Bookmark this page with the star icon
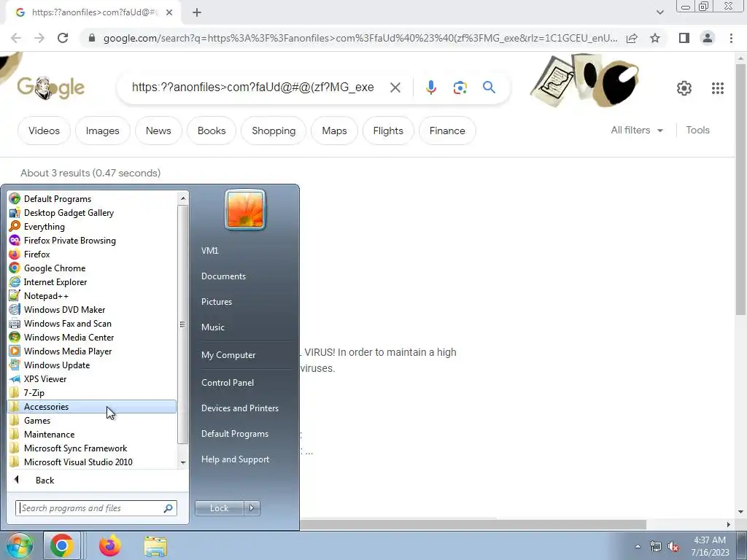 [655, 38]
